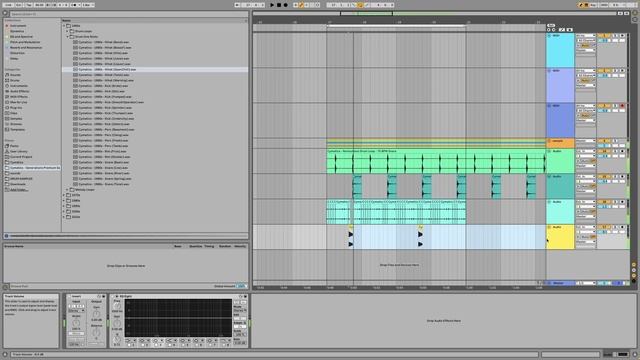This screenshot has width=640, height=360.
Task: Arm the Arrangement Record button
Action: 285,5
